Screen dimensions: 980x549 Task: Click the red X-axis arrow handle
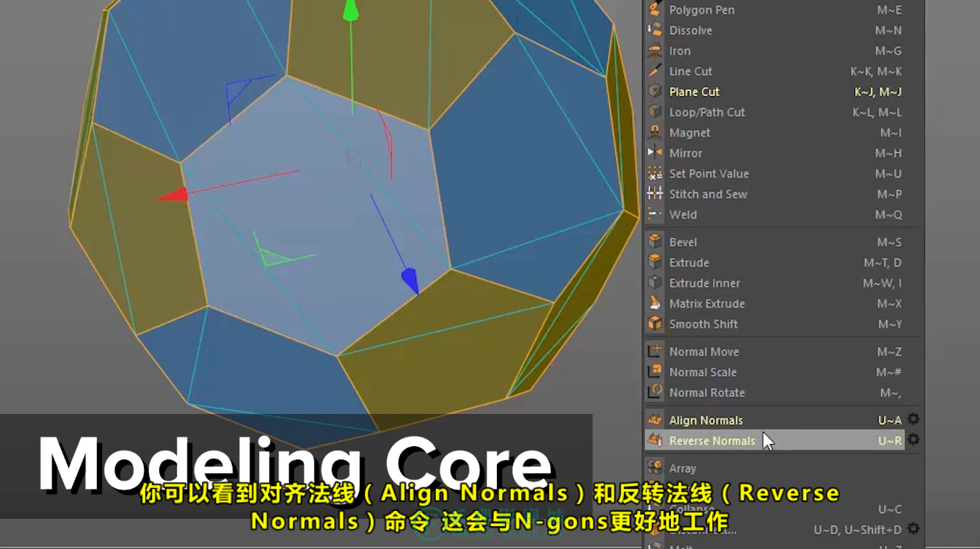(173, 194)
